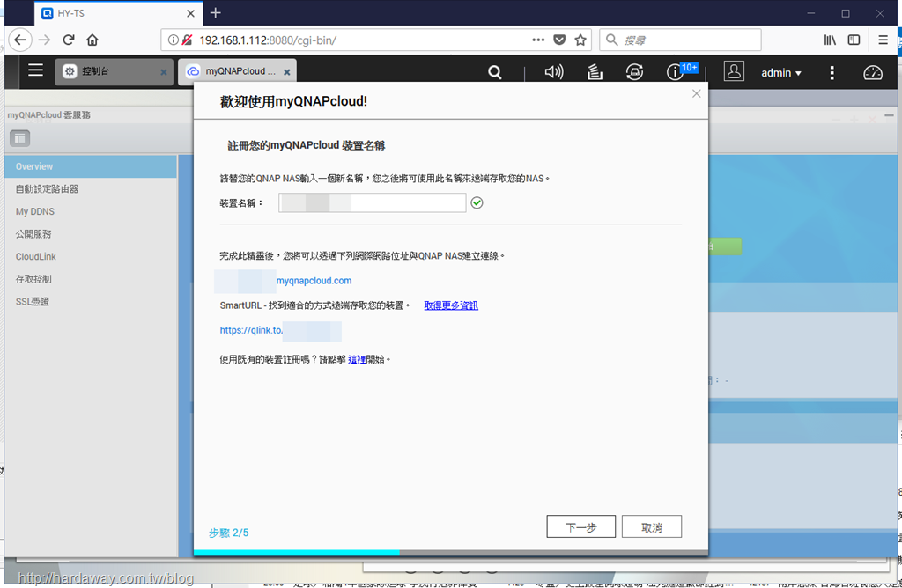The height and width of the screenshot is (588, 902).
Task: Click the wizard step progress bar
Action: pyautogui.click(x=451, y=553)
